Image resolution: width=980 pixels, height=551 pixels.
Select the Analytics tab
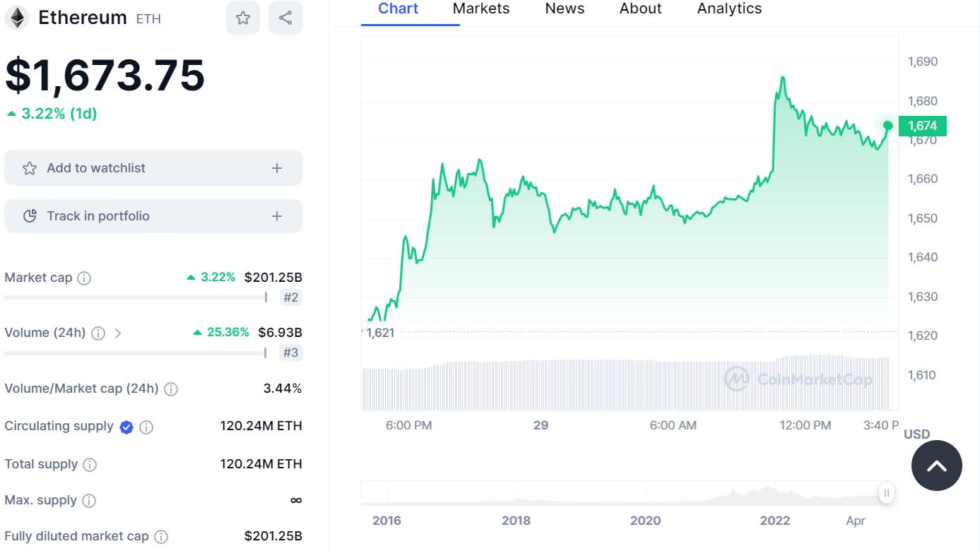pos(729,9)
